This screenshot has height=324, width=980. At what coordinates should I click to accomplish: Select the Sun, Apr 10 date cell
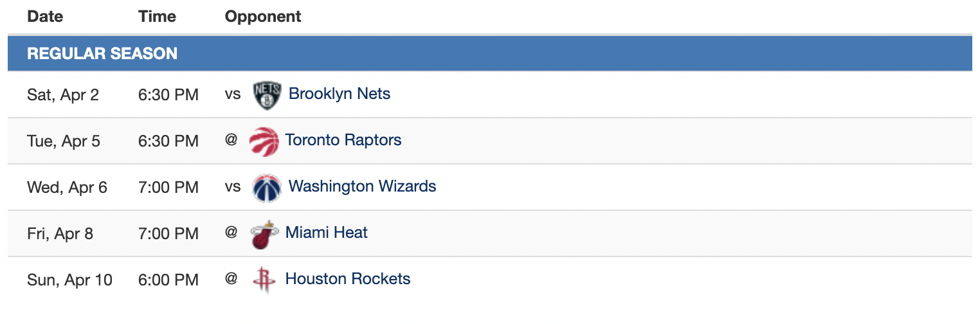(x=69, y=280)
